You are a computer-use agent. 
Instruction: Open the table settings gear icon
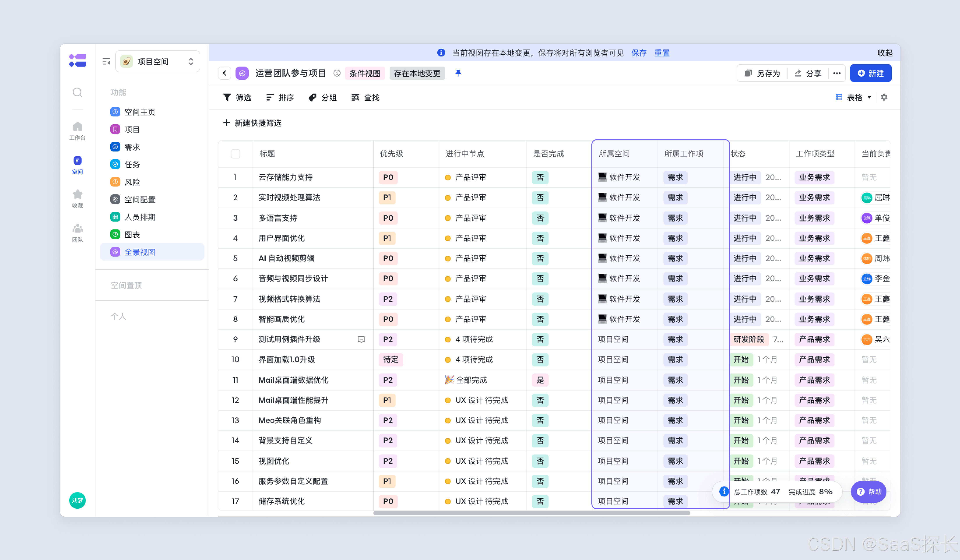884,97
